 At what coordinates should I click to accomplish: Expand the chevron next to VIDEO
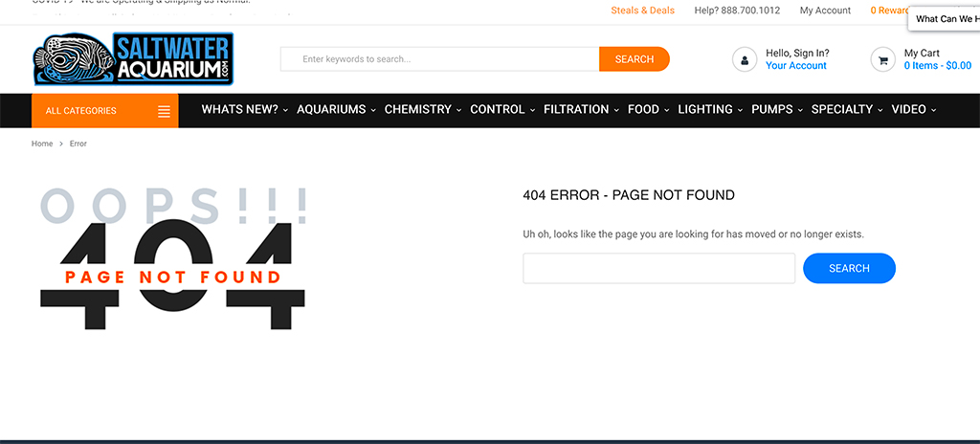click(934, 110)
